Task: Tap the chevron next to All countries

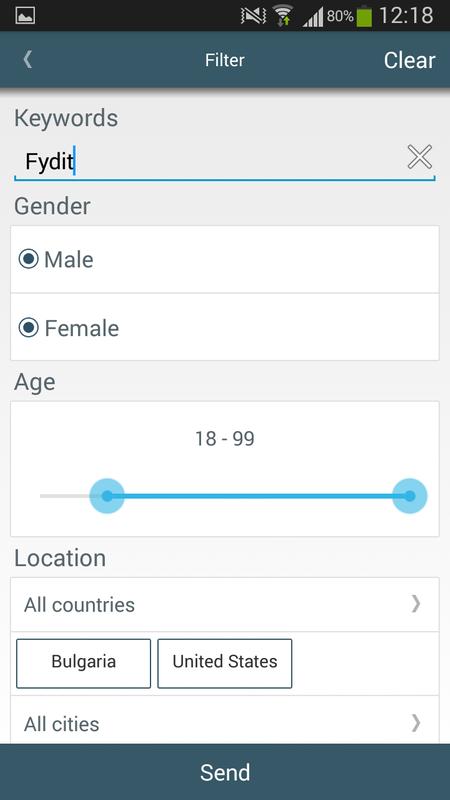Action: click(416, 604)
